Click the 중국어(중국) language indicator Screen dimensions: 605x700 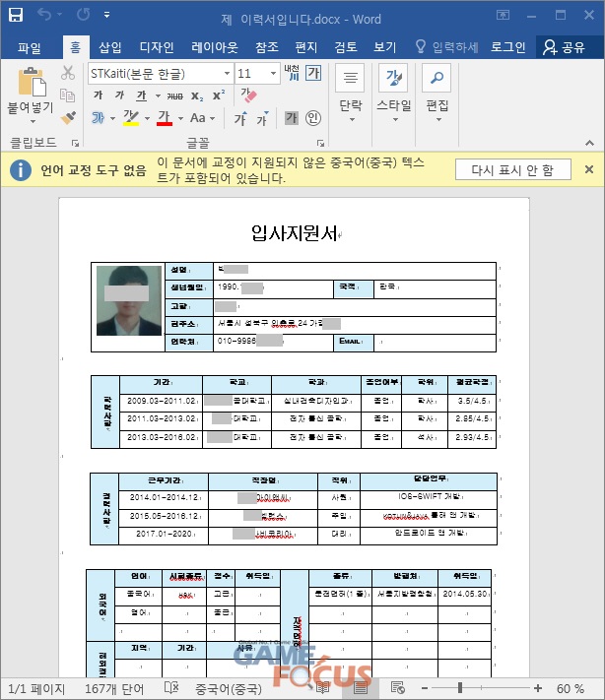(228, 689)
